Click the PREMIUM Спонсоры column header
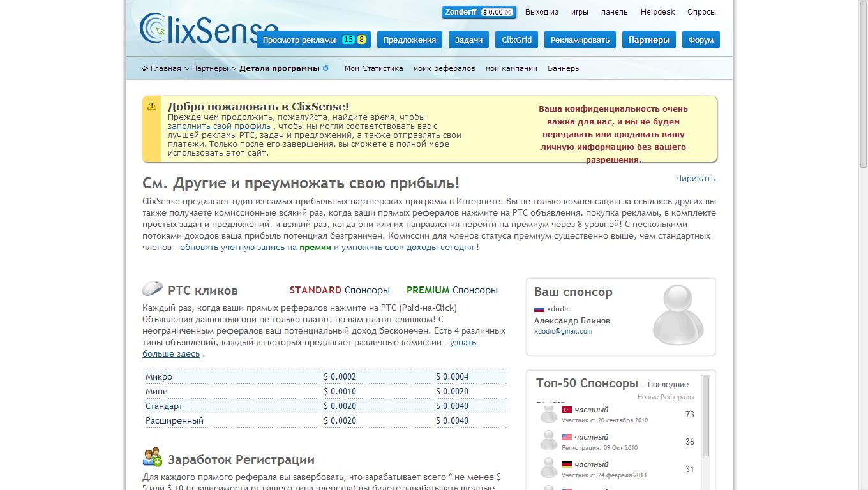 [452, 290]
